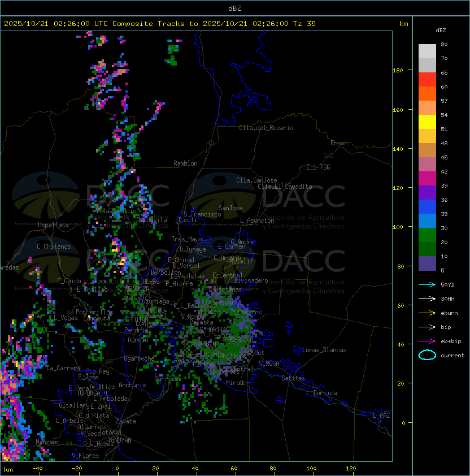The height and width of the screenshot is (476, 470).
Task: Click the 'L_PAZ' map label
Action: (x=381, y=416)
